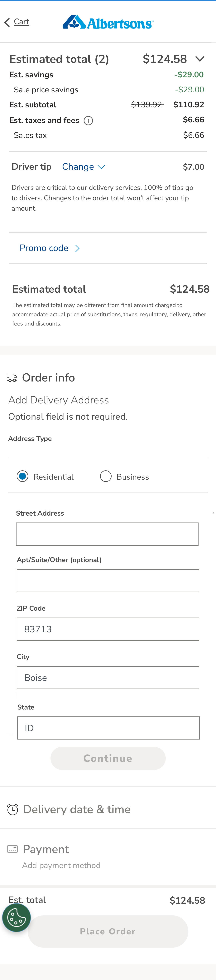The image size is (216, 980).
Task: Choose Residential instead of Business
Action: point(22,476)
